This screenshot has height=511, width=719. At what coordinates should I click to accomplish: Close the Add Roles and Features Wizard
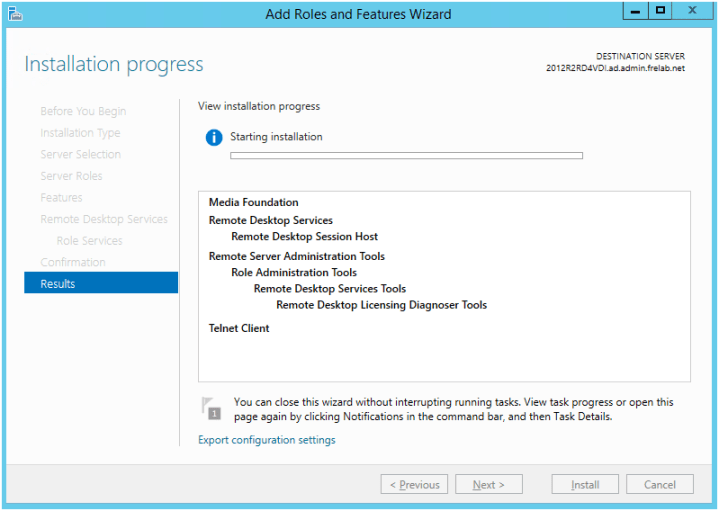(x=692, y=11)
